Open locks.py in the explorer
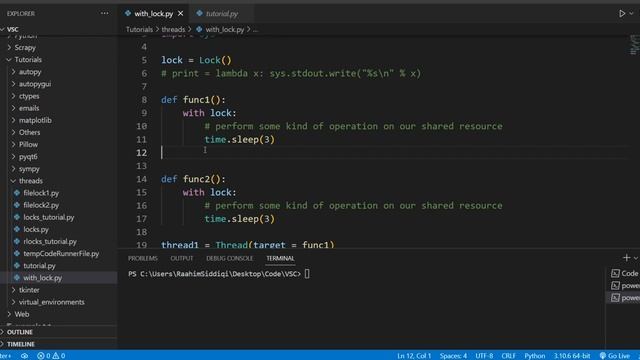This screenshot has height=360, width=640. click(36, 229)
